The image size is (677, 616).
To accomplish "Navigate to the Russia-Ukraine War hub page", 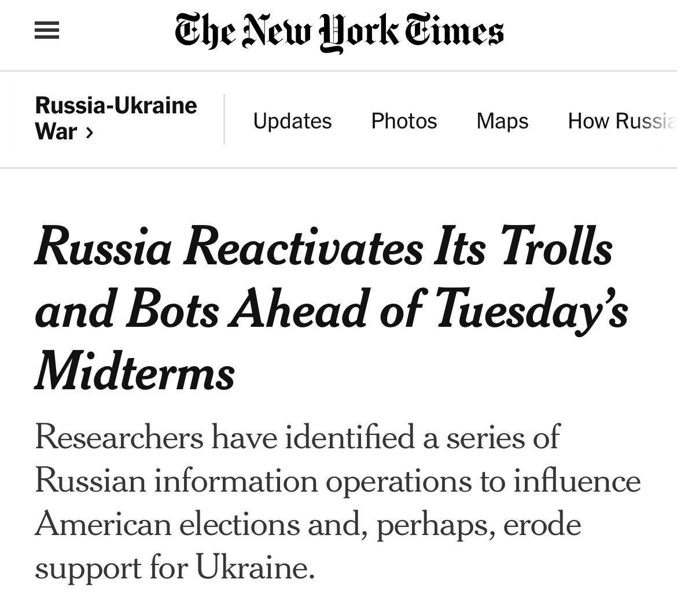I will click(x=116, y=118).
